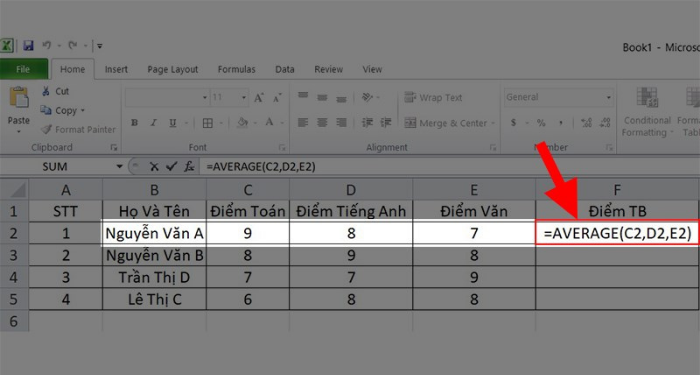Screen dimensions: 700x375
Task: Open Insert Function fx
Action: (189, 167)
